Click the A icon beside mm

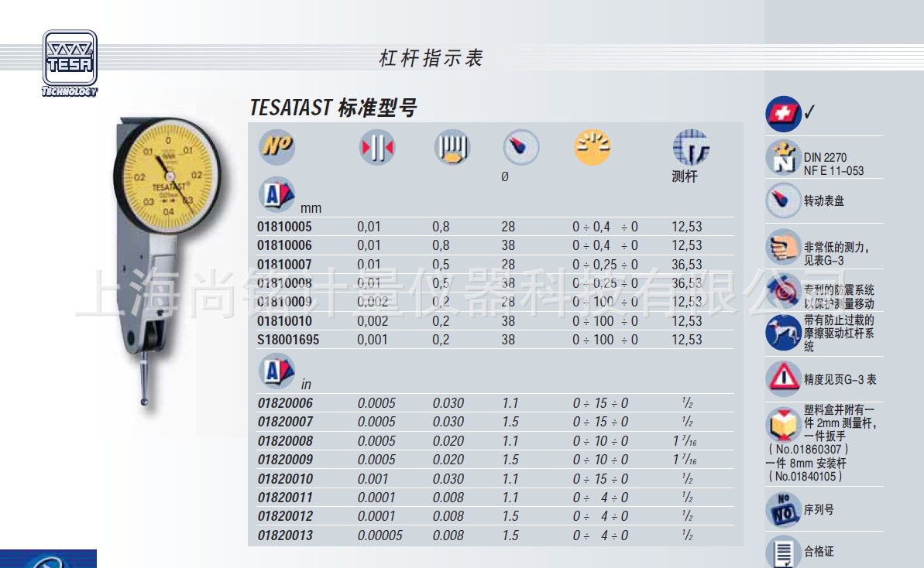[277, 194]
